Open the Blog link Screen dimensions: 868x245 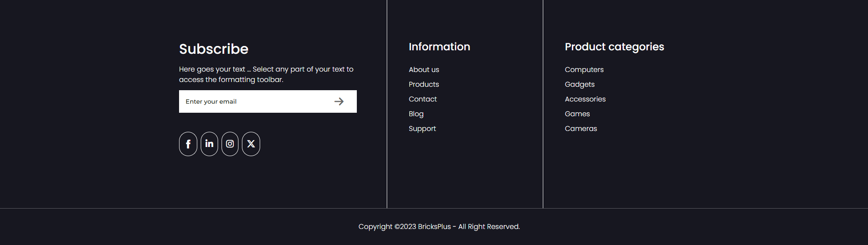point(416,114)
